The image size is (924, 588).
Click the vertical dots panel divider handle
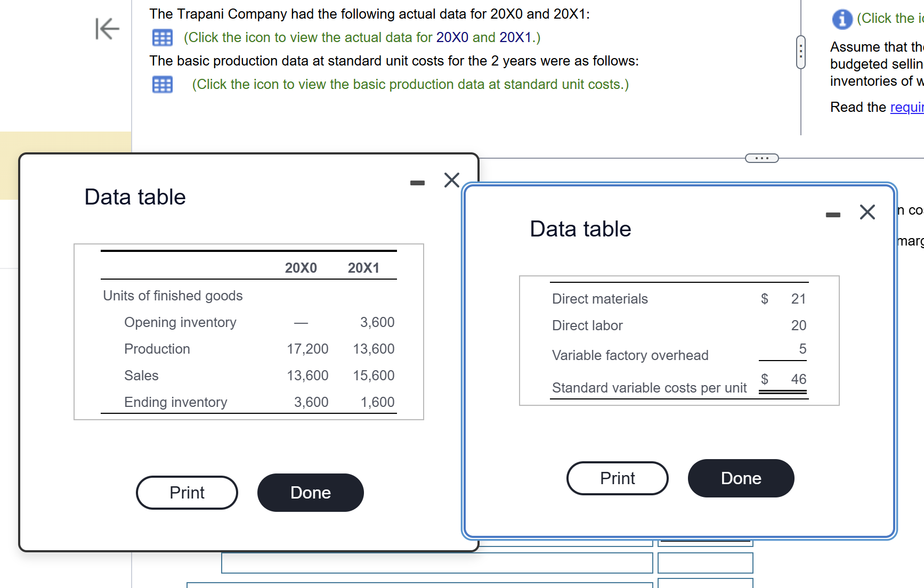[x=800, y=52]
